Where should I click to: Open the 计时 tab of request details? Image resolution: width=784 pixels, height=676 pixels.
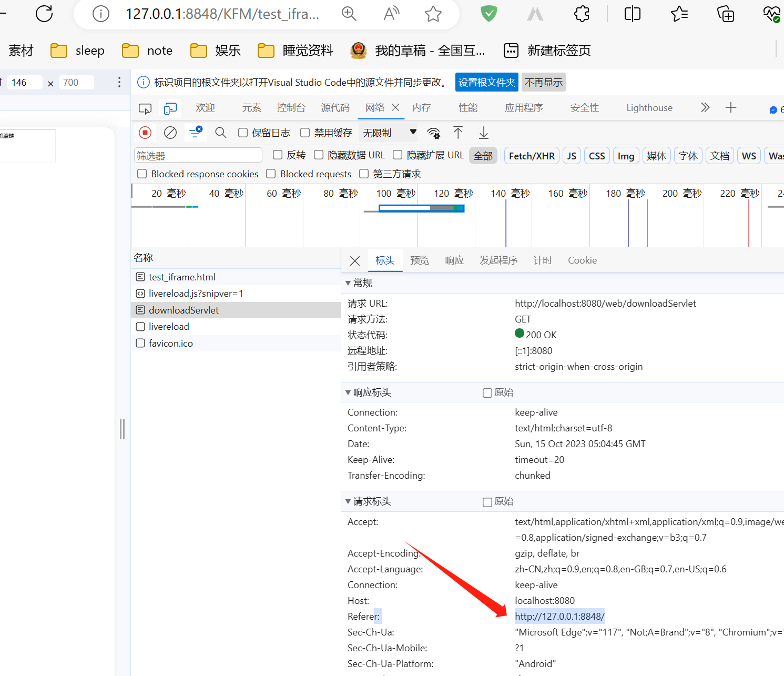[543, 260]
